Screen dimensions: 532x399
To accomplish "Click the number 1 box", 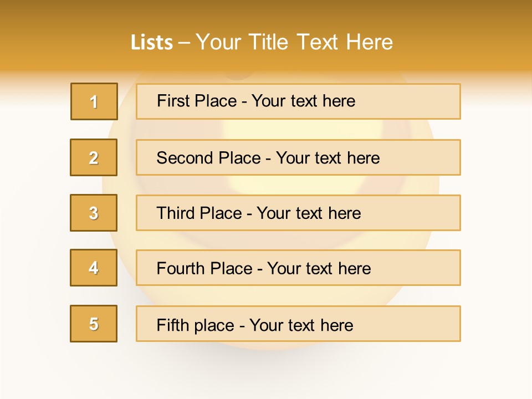I will tap(94, 101).
